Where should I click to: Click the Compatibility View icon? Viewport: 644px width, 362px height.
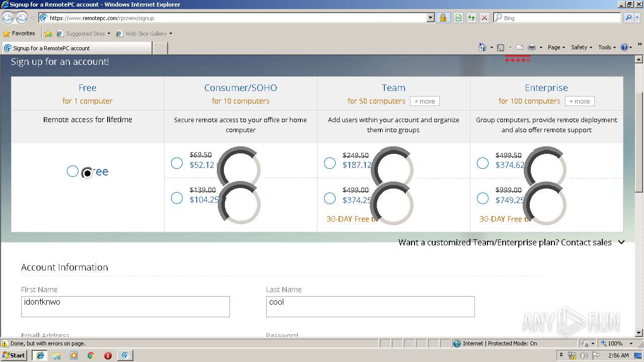pos(458,18)
